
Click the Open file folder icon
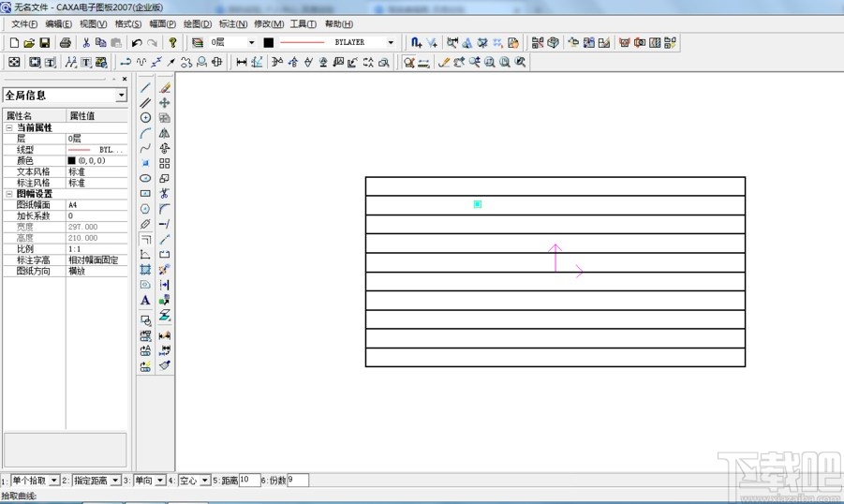pyautogui.click(x=29, y=43)
